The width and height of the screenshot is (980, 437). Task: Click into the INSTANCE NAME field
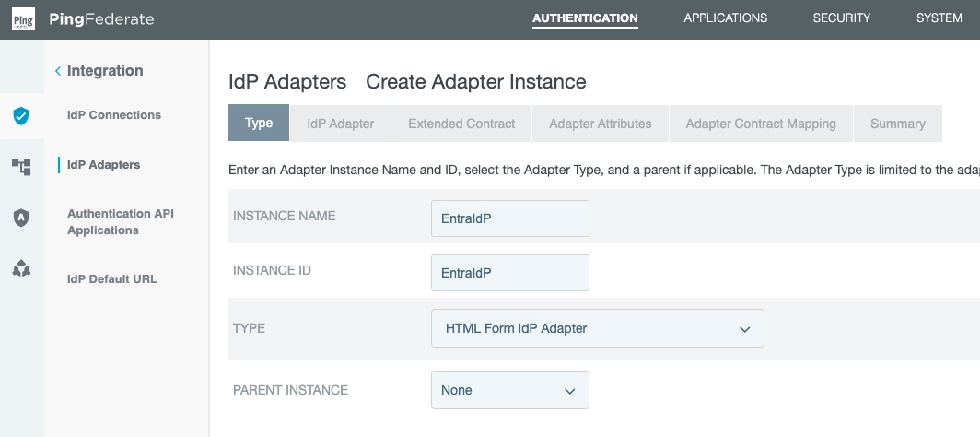tap(509, 218)
